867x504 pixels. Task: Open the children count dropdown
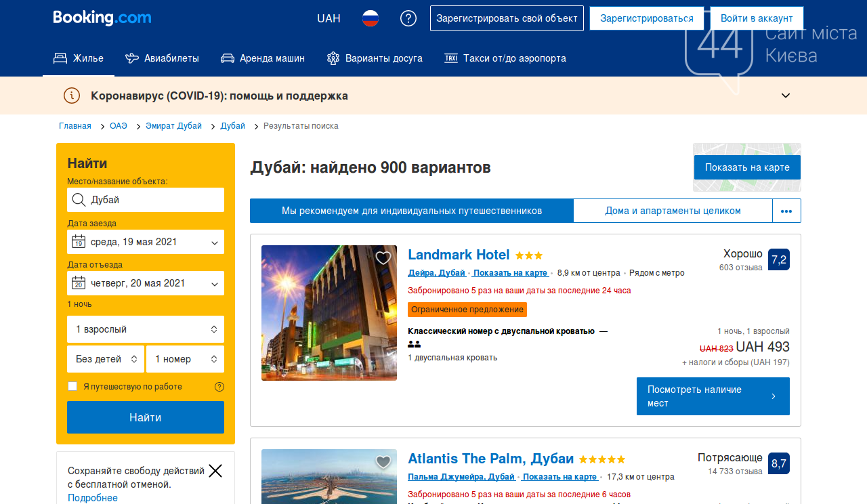point(106,359)
